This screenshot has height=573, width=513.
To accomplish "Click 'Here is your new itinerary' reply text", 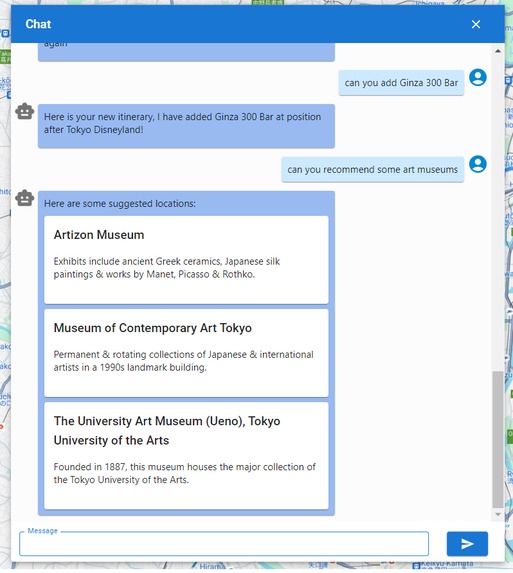I will [x=183, y=123].
